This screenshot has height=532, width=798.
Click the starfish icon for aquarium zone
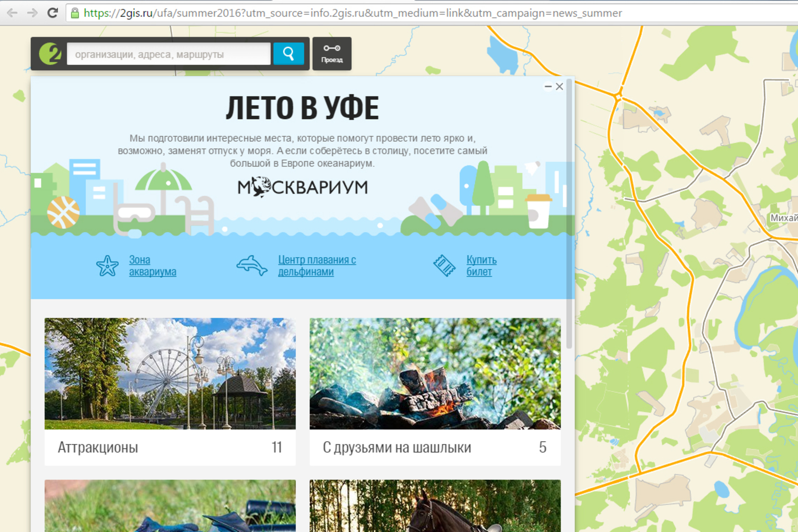tap(107, 266)
